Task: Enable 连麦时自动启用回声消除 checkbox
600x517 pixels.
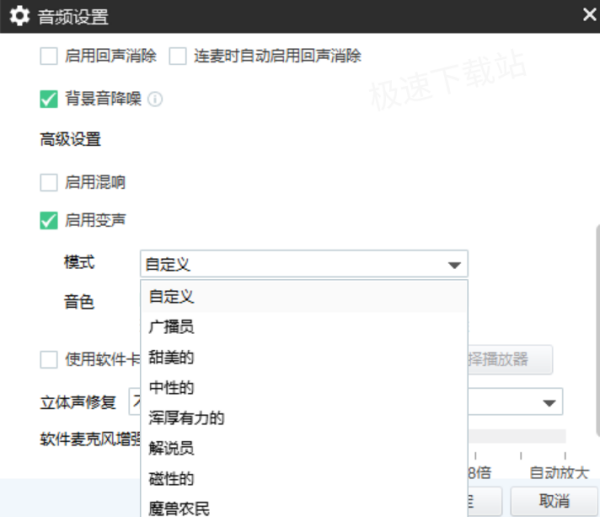Action: click(178, 56)
